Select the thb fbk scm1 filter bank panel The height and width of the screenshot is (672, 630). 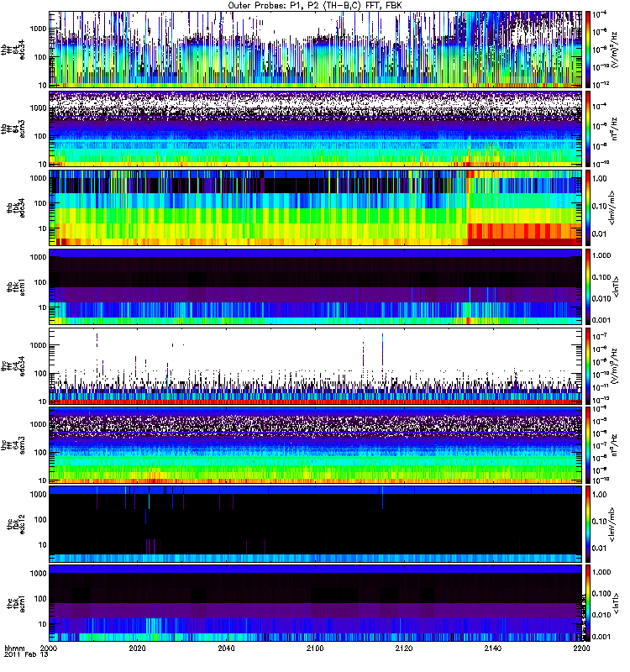(x=315, y=286)
